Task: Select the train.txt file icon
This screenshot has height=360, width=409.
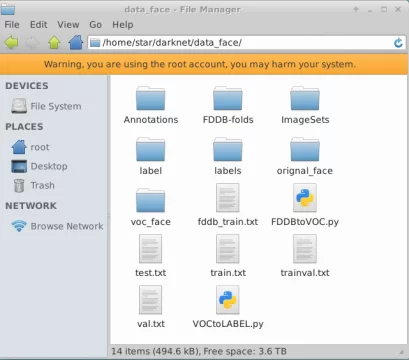Action: (x=228, y=249)
